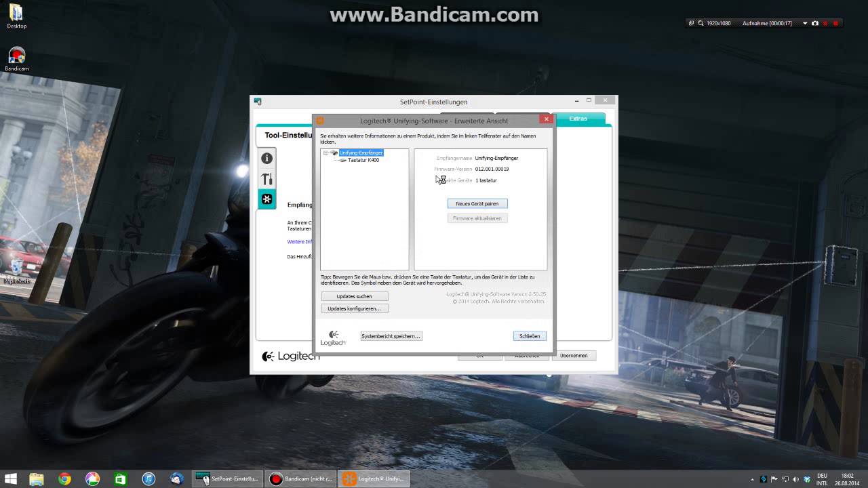Click the network icon in system tray

(x=785, y=479)
